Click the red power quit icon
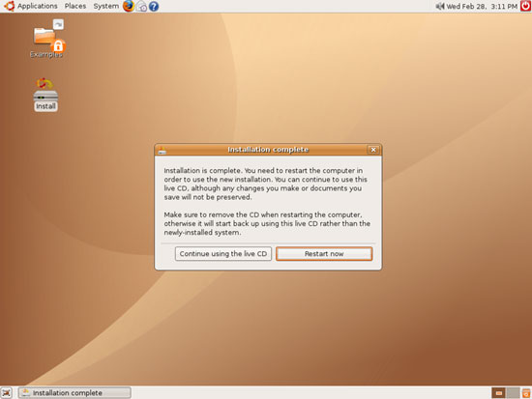 pyautogui.click(x=526, y=6)
